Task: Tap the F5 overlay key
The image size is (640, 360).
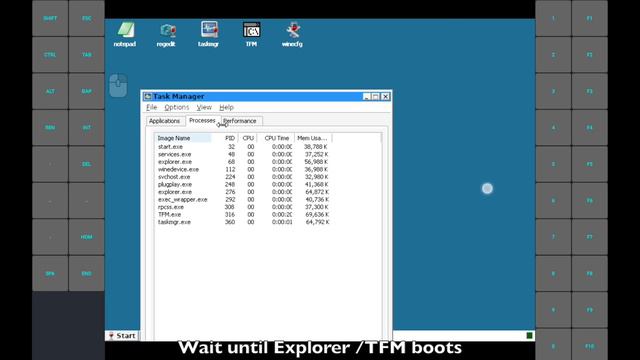Action: point(590,164)
